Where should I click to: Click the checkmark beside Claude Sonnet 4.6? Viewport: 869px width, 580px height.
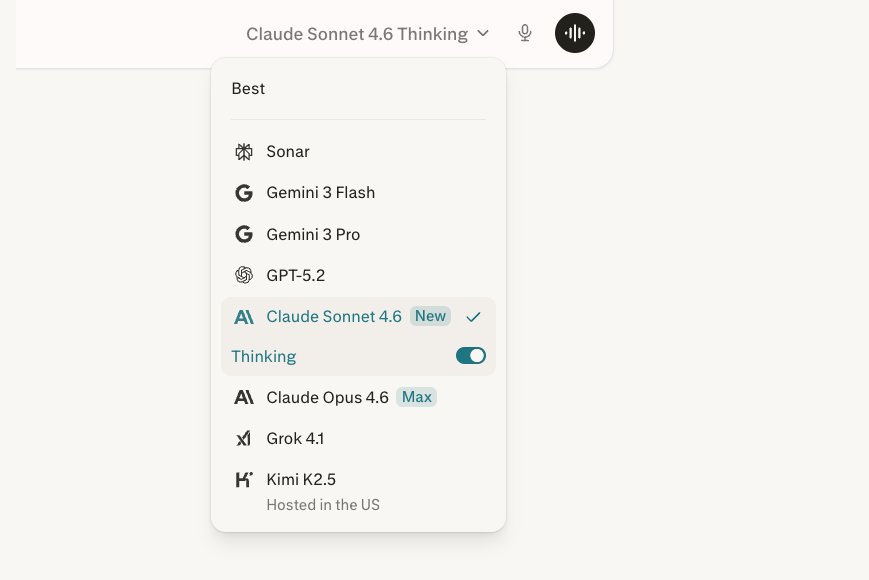coord(473,316)
